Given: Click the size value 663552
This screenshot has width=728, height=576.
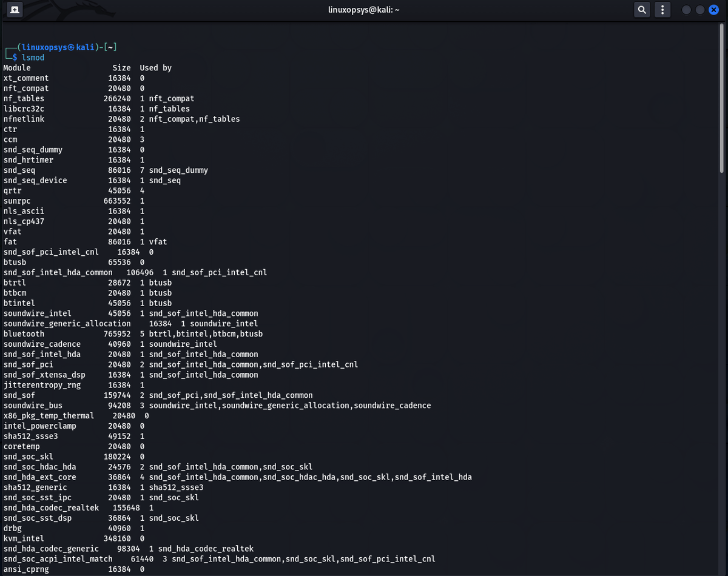Looking at the screenshot, I should (x=117, y=201).
